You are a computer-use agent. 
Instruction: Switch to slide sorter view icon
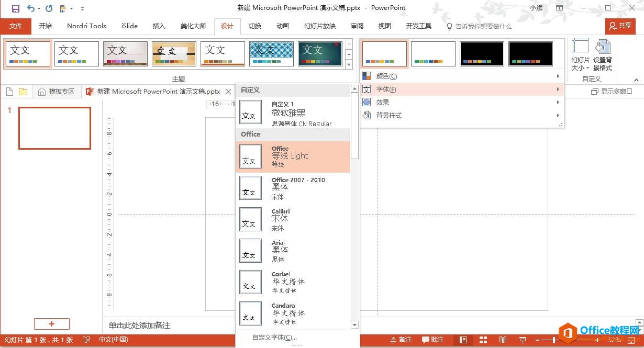(x=483, y=340)
